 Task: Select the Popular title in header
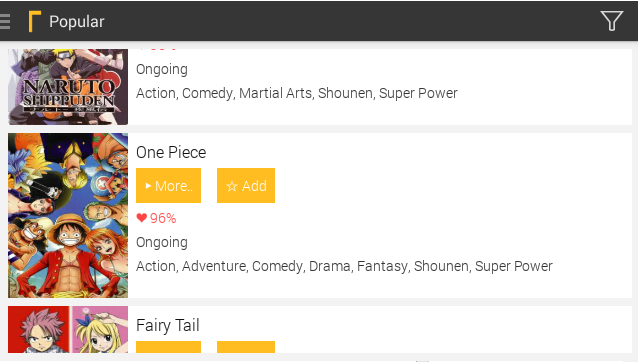tap(77, 22)
